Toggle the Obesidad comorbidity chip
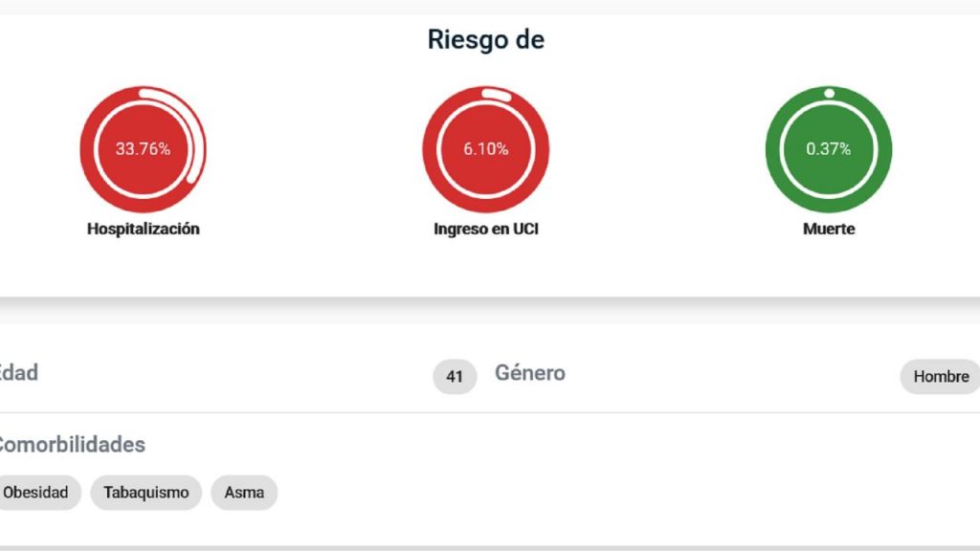980x551 pixels. 36,493
